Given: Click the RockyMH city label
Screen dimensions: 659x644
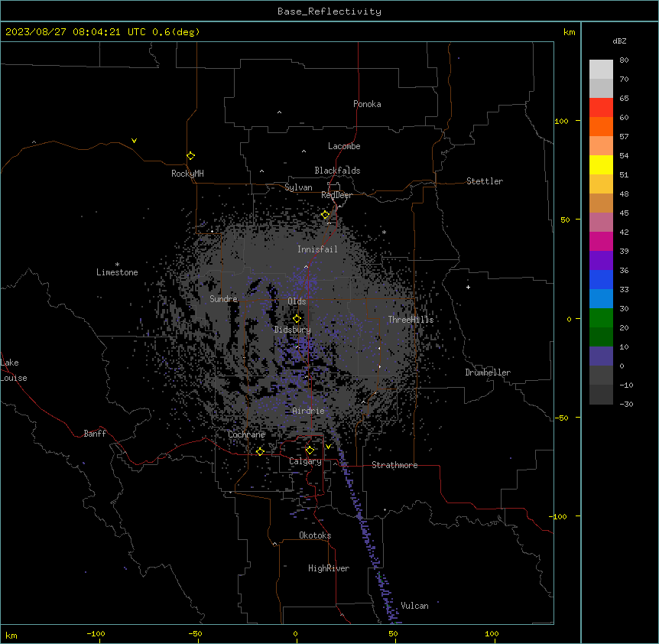Looking at the screenshot, I should pos(187,174).
